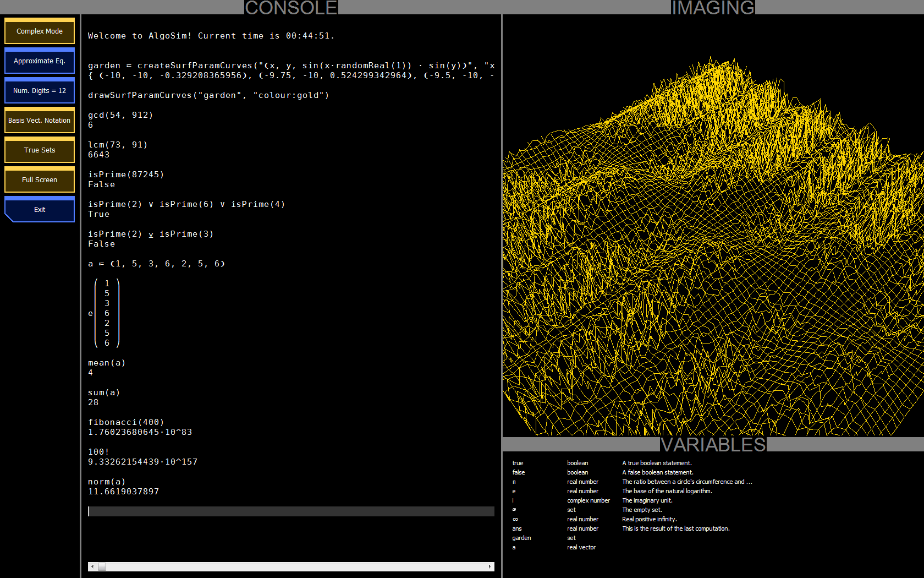
Task: Toggle the Complex Mode button
Action: tap(40, 31)
